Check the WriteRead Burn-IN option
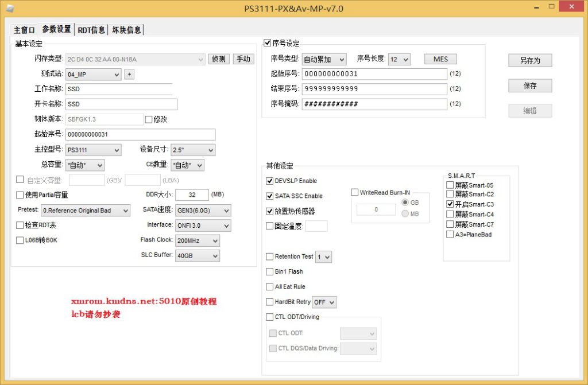The image size is (588, 385). 355,193
